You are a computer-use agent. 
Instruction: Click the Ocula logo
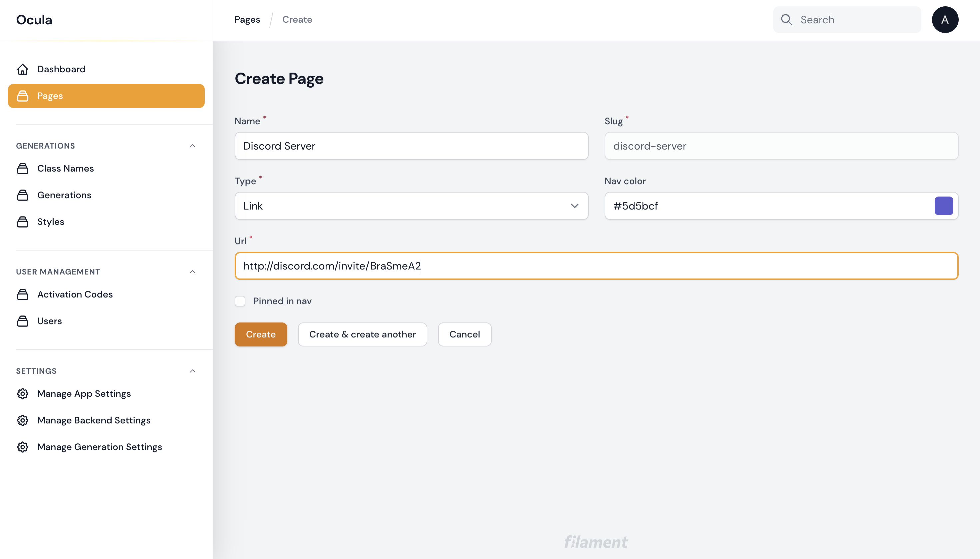click(34, 20)
